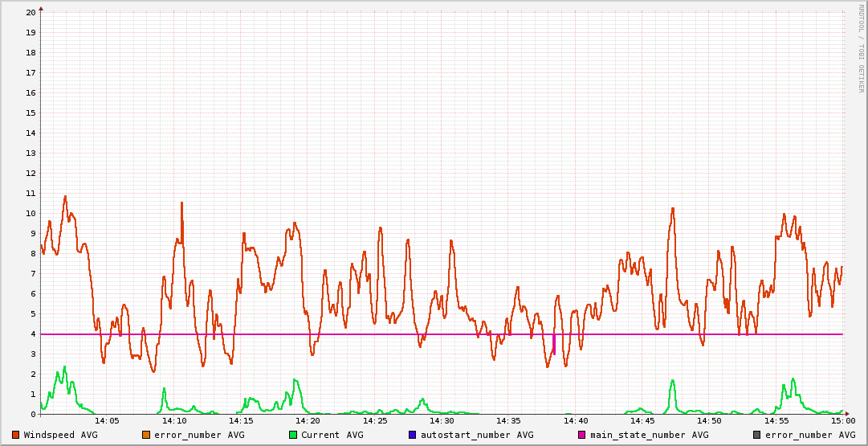Click the green Current AVG legend swatch
The width and height of the screenshot is (868, 446).
[293, 436]
